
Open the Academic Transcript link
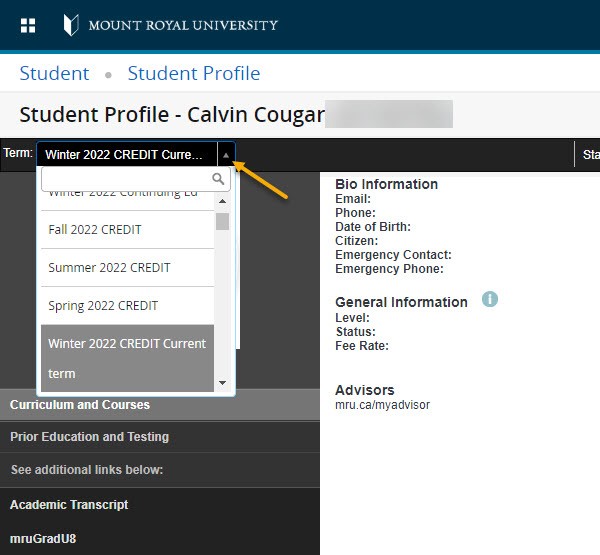[69, 504]
